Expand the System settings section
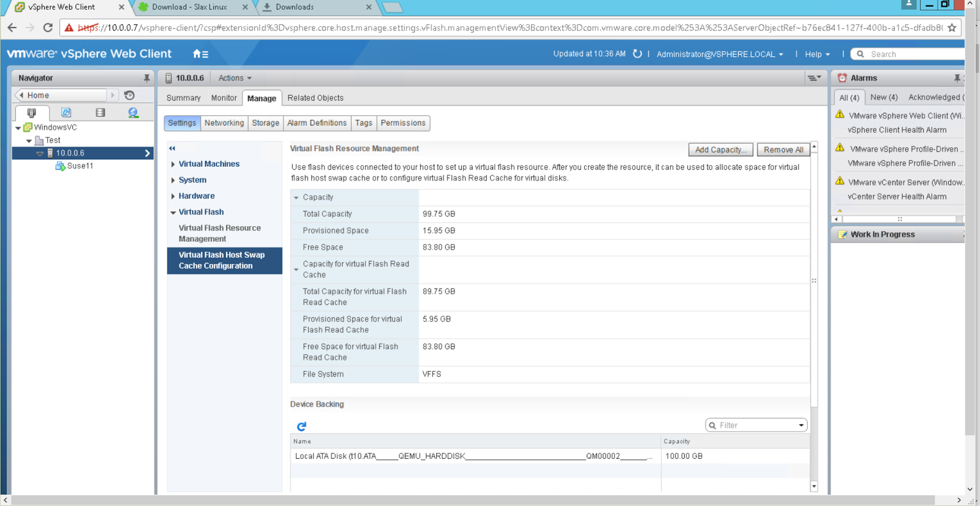The height and width of the screenshot is (506, 980). point(173,180)
